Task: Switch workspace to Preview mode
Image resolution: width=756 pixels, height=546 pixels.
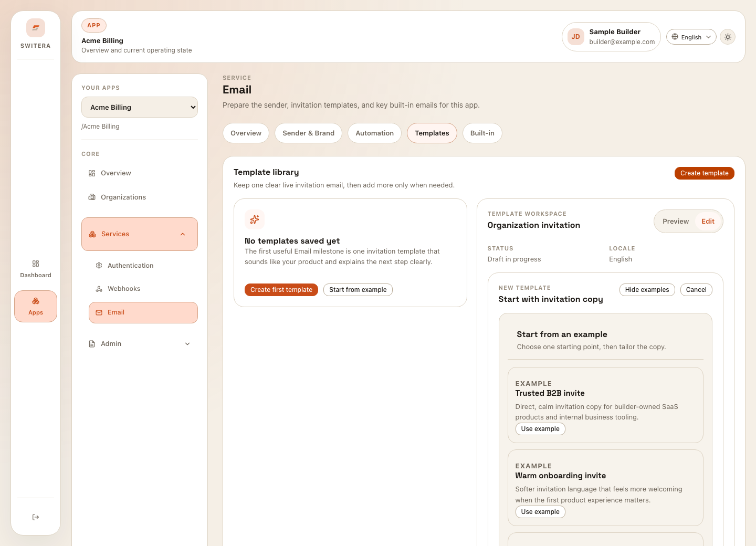Action: 676,222
